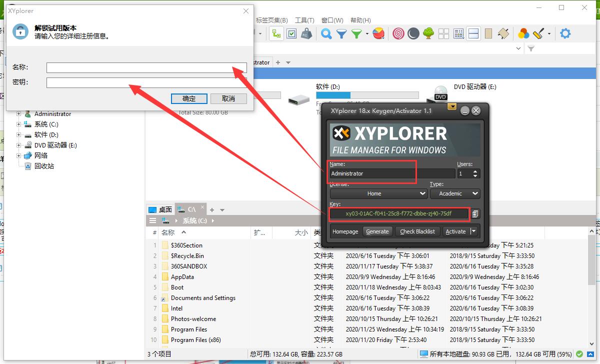The width and height of the screenshot is (600, 364).
Task: Open the tab list arrow next to C:\ tab
Action: pos(222,210)
